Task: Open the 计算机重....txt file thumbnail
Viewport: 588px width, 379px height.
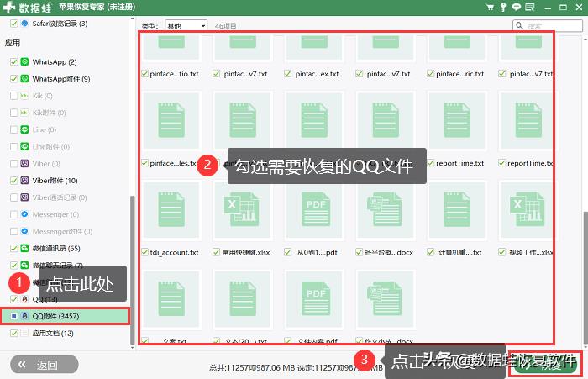Action: [457, 211]
